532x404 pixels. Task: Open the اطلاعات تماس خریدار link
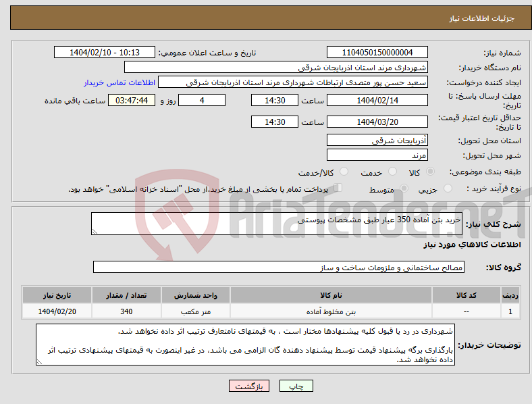(119, 82)
